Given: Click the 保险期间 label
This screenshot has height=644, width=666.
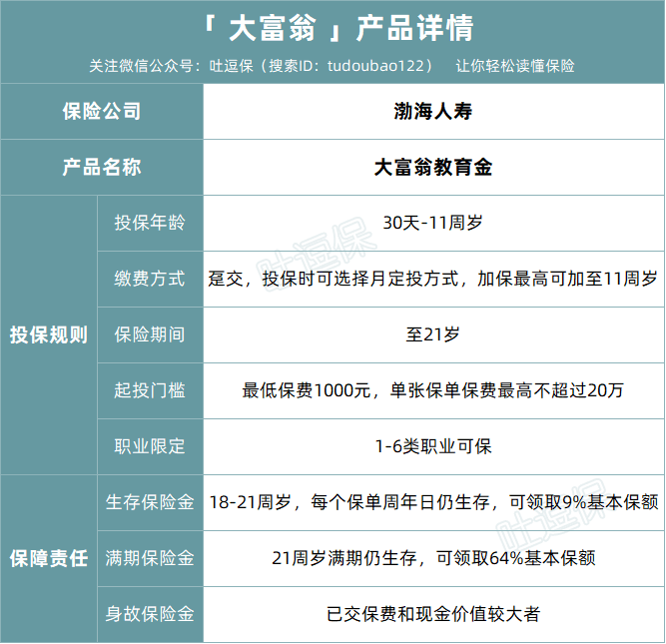Looking at the screenshot, I should [151, 335].
